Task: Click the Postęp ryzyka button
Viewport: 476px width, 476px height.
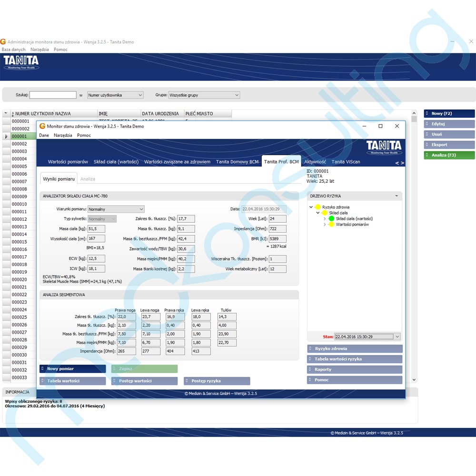Action: coord(217,381)
